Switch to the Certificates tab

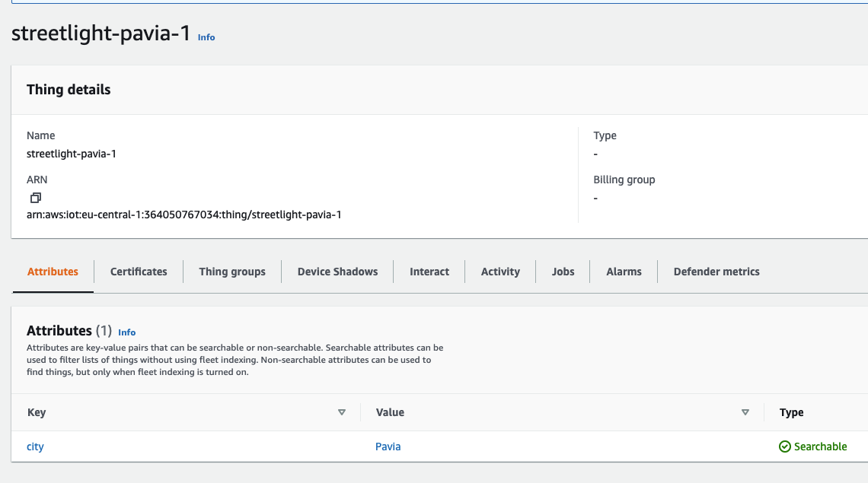139,272
